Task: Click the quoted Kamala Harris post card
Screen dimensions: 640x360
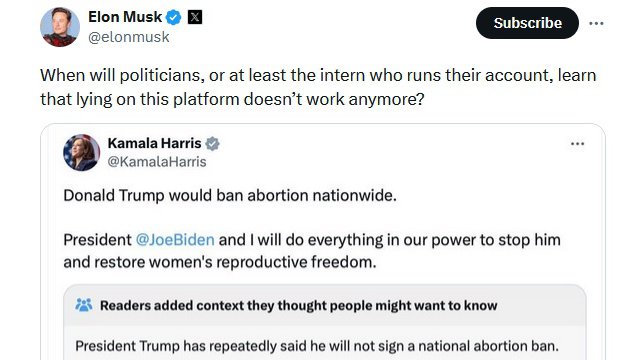Action: click(323, 242)
